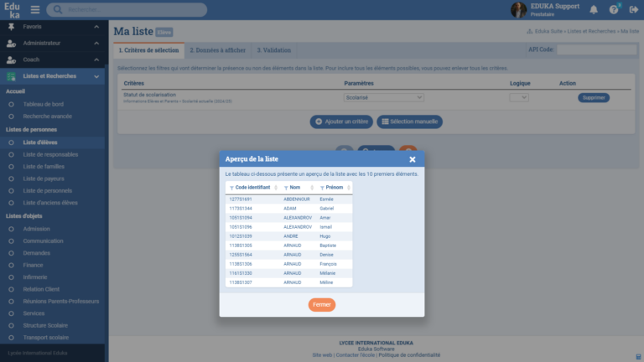
Task: Select Tableau de bord radio item
Action: 43,104
